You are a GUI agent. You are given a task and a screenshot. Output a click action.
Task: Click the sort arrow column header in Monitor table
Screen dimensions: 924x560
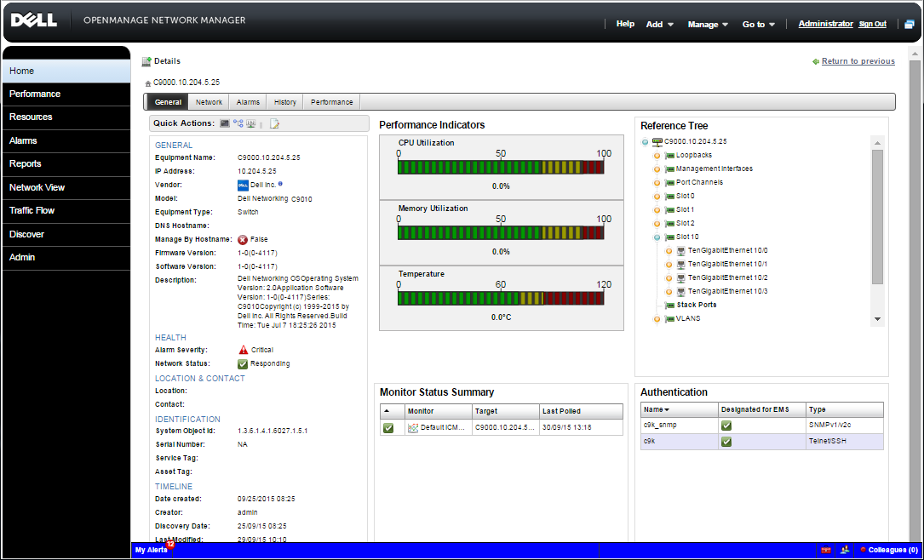[x=393, y=411]
